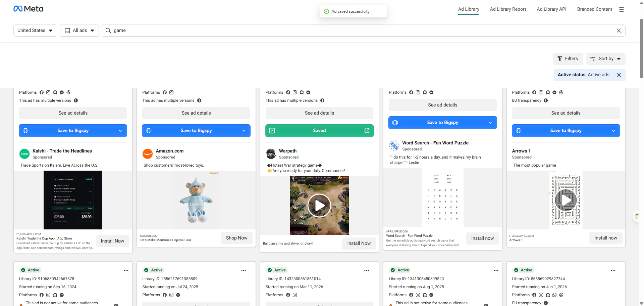See ad details for the Word Search ad

pyautogui.click(x=443, y=105)
